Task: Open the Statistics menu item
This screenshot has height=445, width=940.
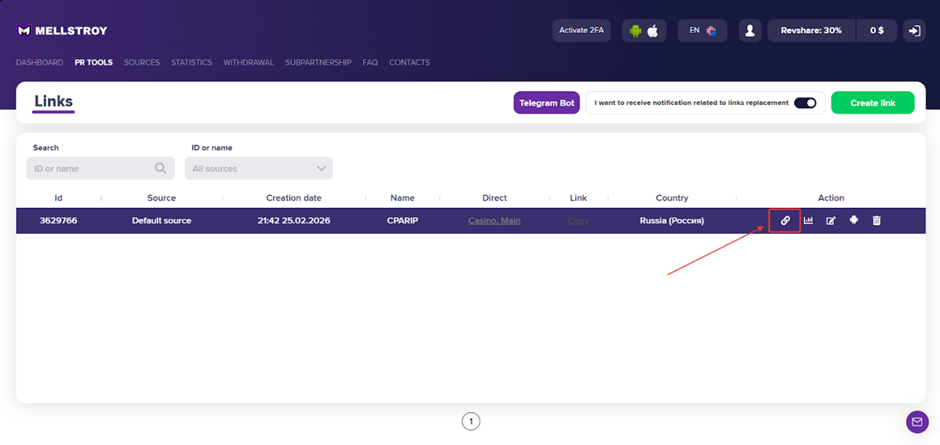Action: pyautogui.click(x=191, y=62)
